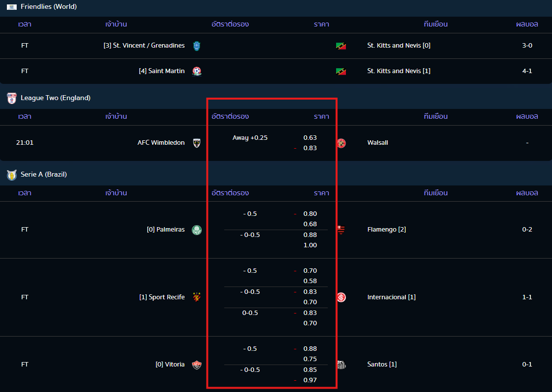Viewport: 552px width, 392px height.
Task: Click the 0.75 price in Vitoria row
Action: (310, 359)
